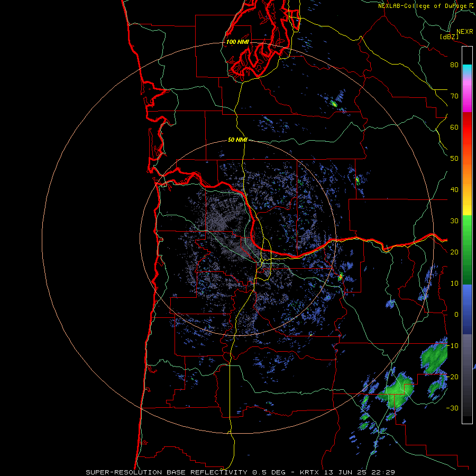Click the [dBZ] units label
This screenshot has height=476, width=476.
click(x=449, y=37)
